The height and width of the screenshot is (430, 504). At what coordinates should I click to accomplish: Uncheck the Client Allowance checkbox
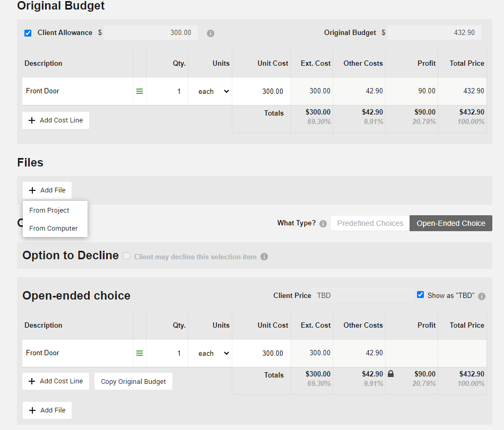pos(28,33)
